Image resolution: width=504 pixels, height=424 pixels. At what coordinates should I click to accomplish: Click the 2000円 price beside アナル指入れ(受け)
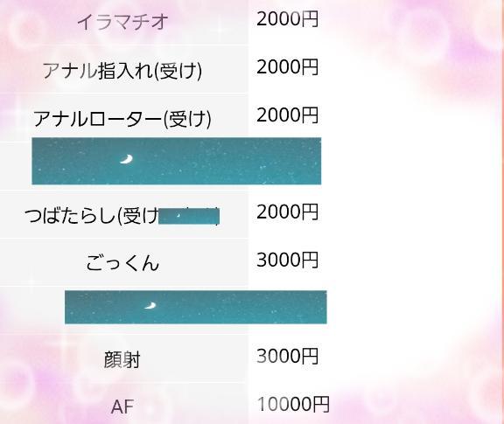coord(287,67)
